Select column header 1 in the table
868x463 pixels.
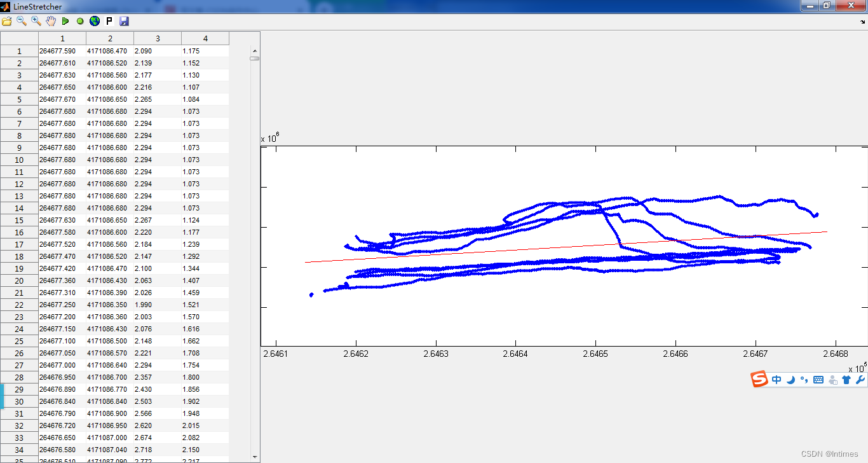(62, 38)
